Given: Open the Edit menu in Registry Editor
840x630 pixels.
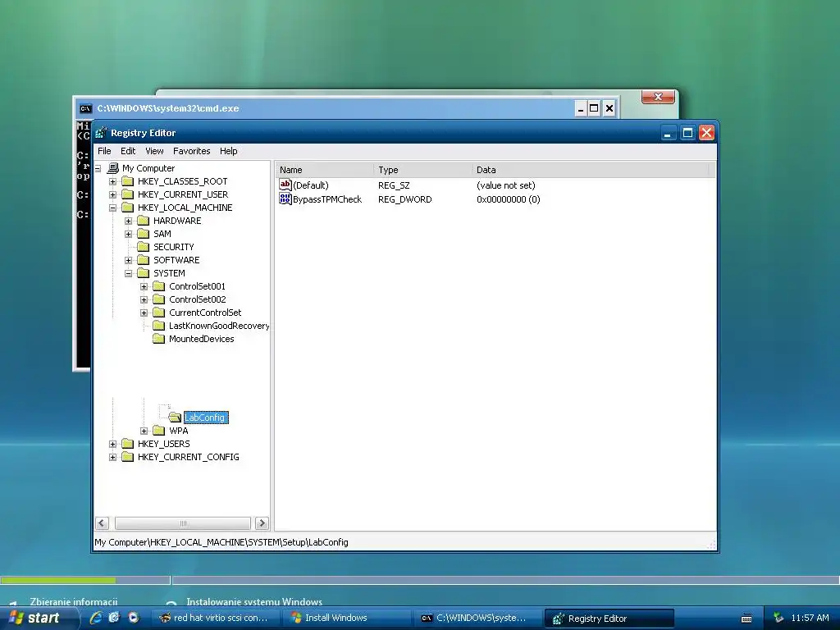Looking at the screenshot, I should (x=128, y=151).
